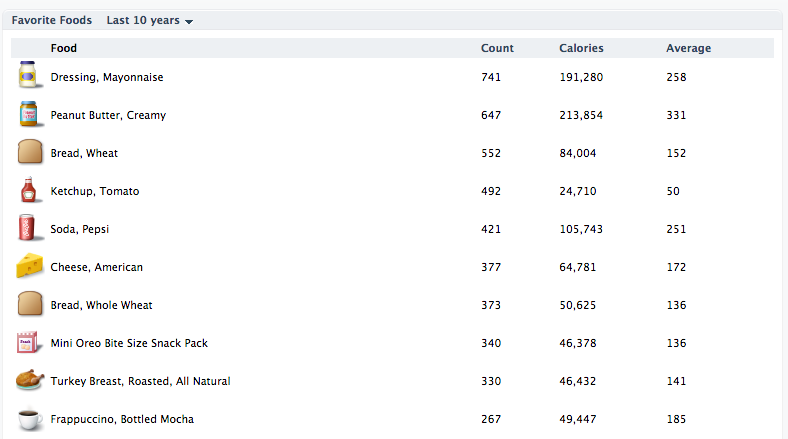Image resolution: width=788 pixels, height=439 pixels.
Task: Click average 136 in Bread, Whole Wheat row
Action: point(676,305)
